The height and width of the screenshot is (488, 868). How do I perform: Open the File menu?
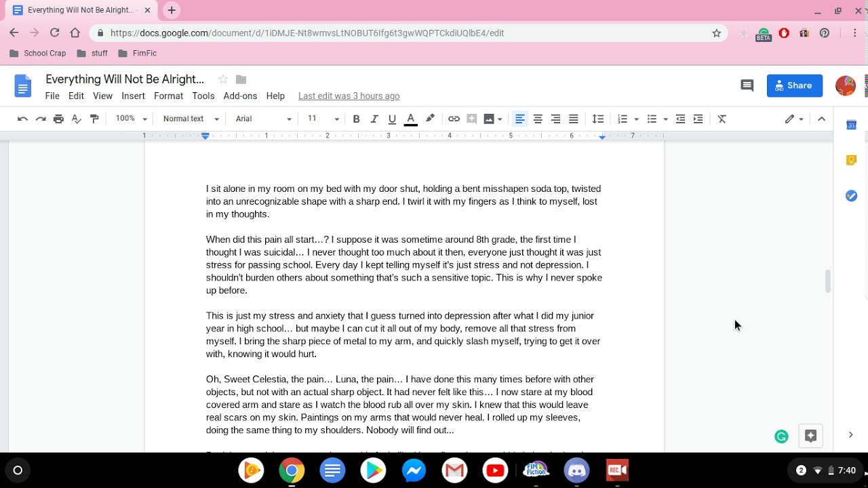pos(52,96)
